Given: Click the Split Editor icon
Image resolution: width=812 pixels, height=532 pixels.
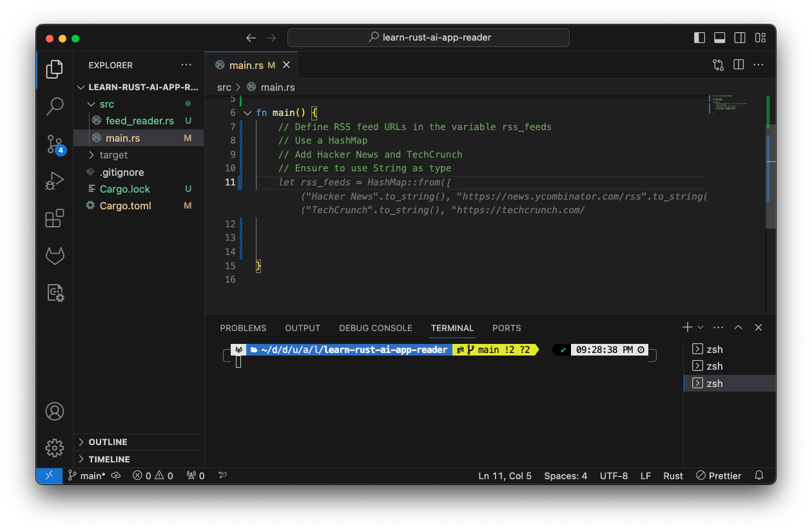Looking at the screenshot, I should coord(737,65).
